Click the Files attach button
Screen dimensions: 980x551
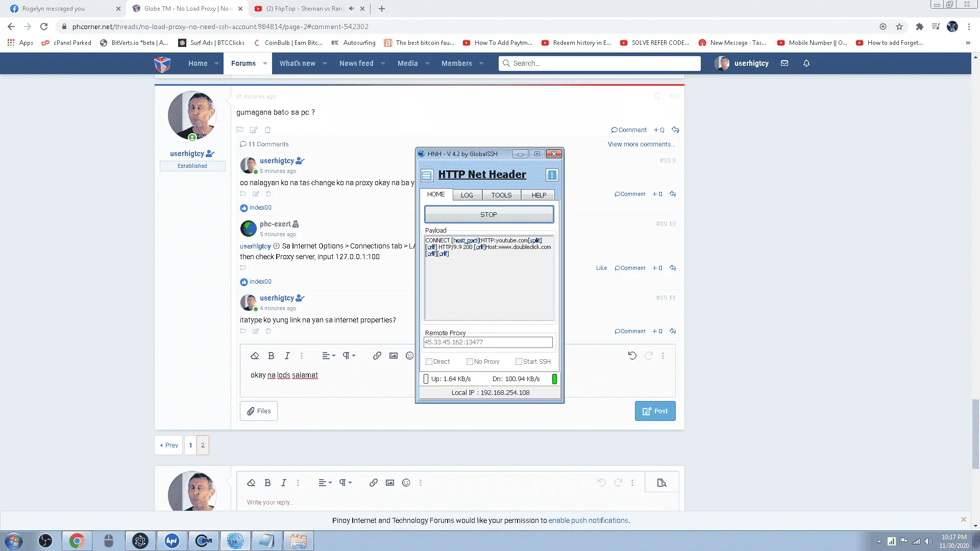tap(259, 411)
